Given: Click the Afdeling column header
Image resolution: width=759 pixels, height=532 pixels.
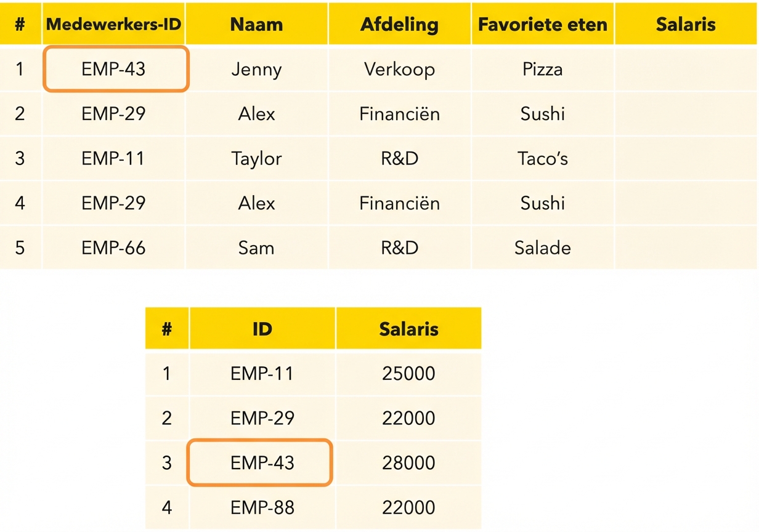Looking at the screenshot, I should pyautogui.click(x=399, y=25).
